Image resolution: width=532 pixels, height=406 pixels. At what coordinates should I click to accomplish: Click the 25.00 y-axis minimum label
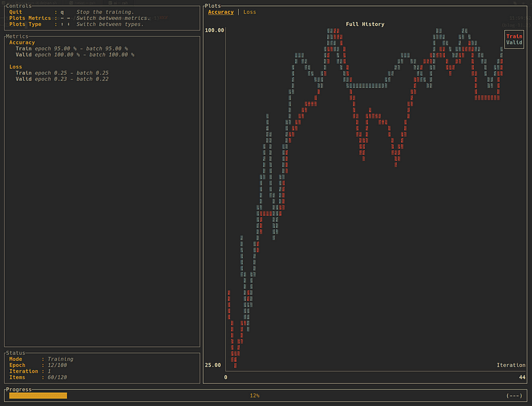pyautogui.click(x=213, y=365)
